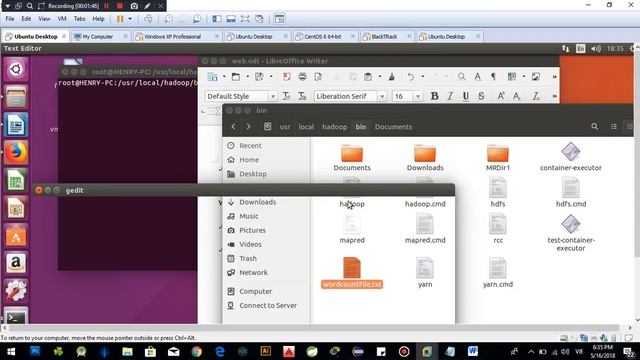Viewport: 640px width, 360px height.
Task: Click the 'usr' path segment
Action: pos(285,127)
